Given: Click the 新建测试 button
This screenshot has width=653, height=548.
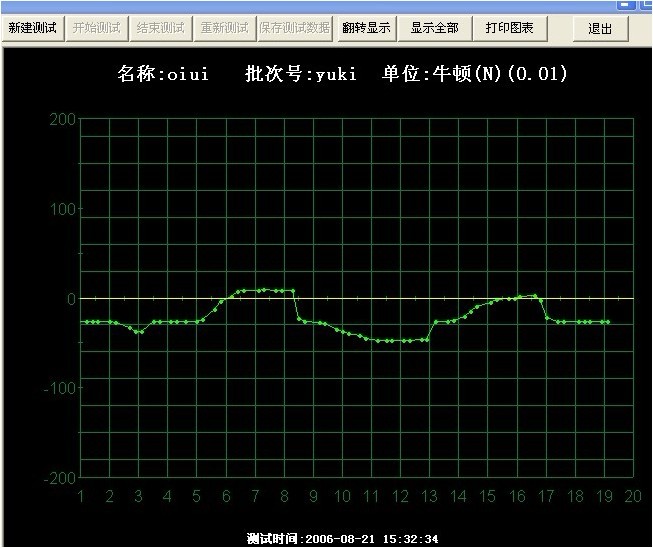Looking at the screenshot, I should click(x=33, y=28).
